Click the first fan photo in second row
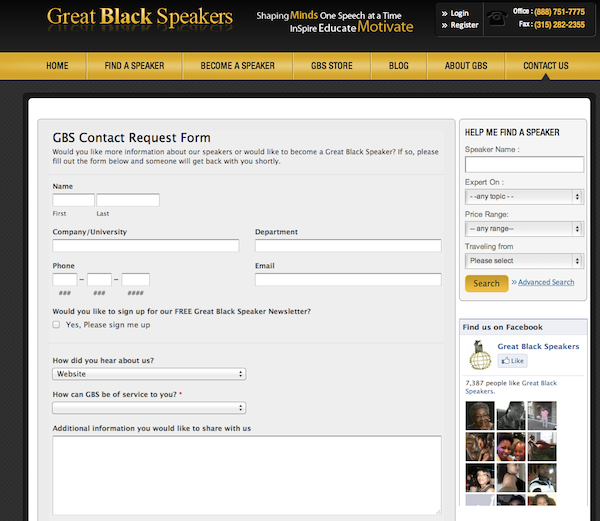Screen dimensions: 600x521 pos(480,446)
